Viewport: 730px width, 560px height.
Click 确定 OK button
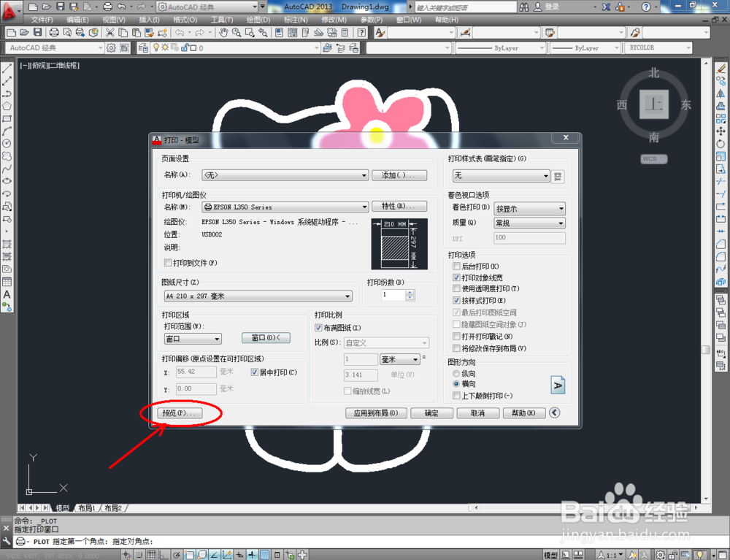coord(431,413)
